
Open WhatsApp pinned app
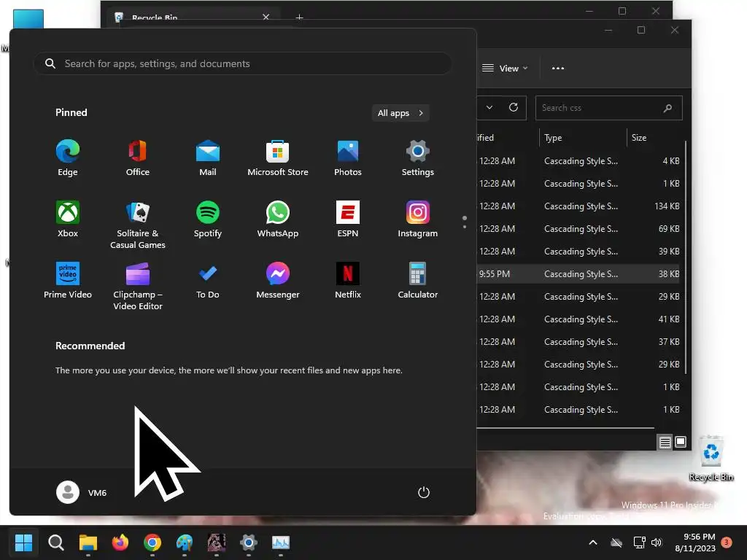click(x=278, y=219)
